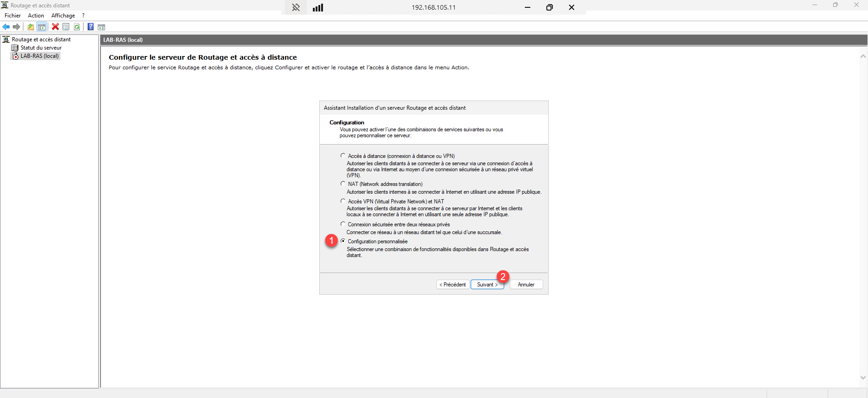Toggle the Show/Hide console tree icon

tap(42, 27)
